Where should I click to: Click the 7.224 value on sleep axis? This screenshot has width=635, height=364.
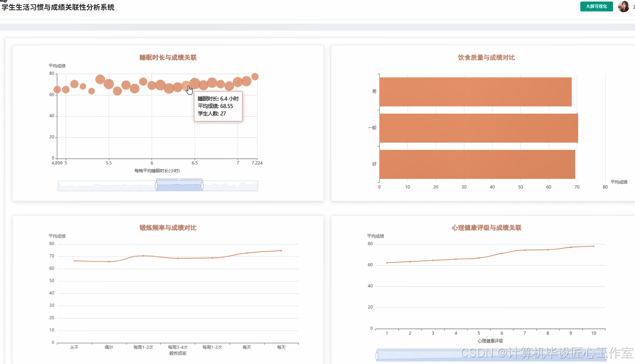[x=257, y=163]
